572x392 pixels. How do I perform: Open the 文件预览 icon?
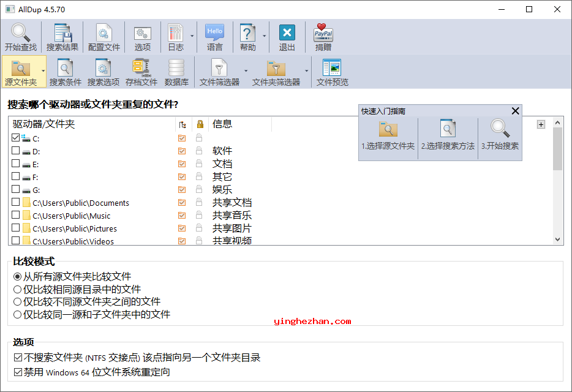click(x=332, y=67)
